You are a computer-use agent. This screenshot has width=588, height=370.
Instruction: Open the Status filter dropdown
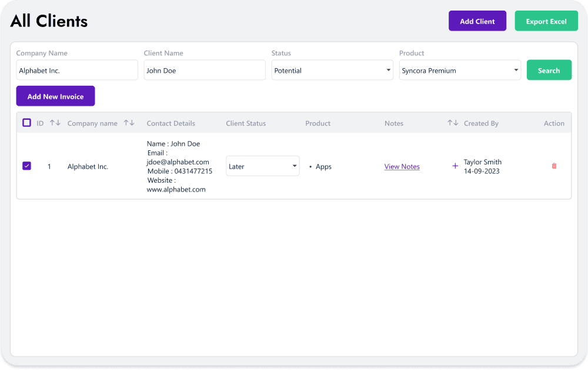click(x=332, y=70)
